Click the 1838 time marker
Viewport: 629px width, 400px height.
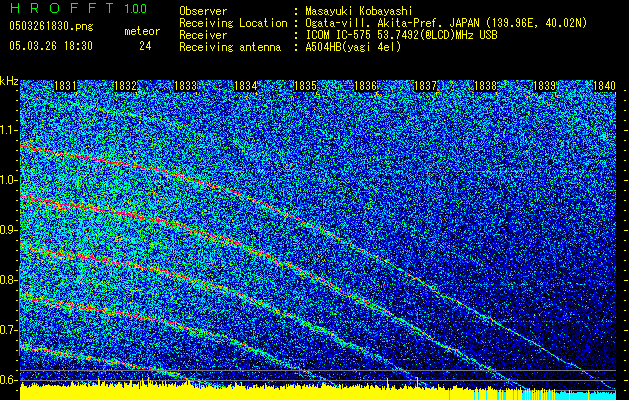(485, 86)
